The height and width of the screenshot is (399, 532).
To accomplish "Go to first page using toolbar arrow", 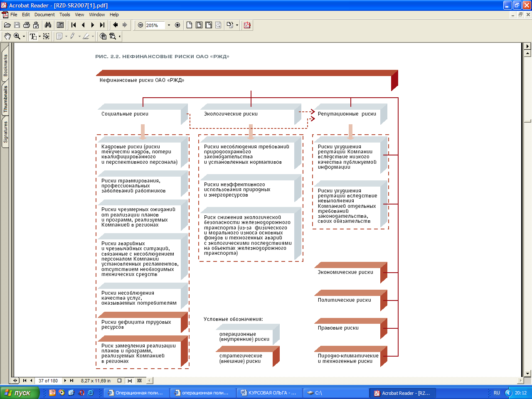I will point(74,25).
